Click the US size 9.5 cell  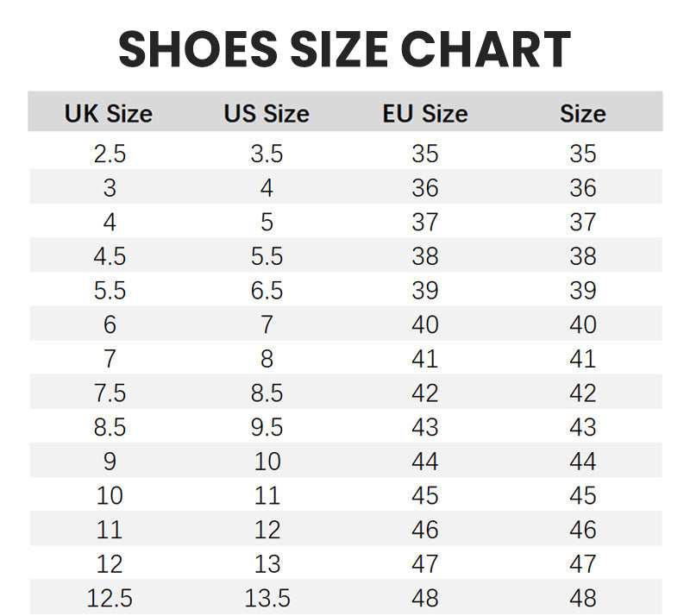coord(267,427)
